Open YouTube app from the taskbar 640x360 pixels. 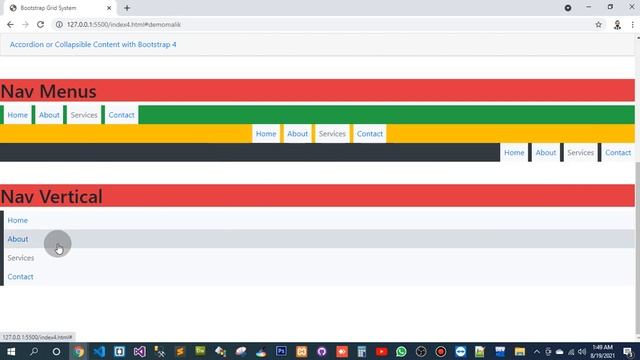pyautogui.click(x=382, y=351)
